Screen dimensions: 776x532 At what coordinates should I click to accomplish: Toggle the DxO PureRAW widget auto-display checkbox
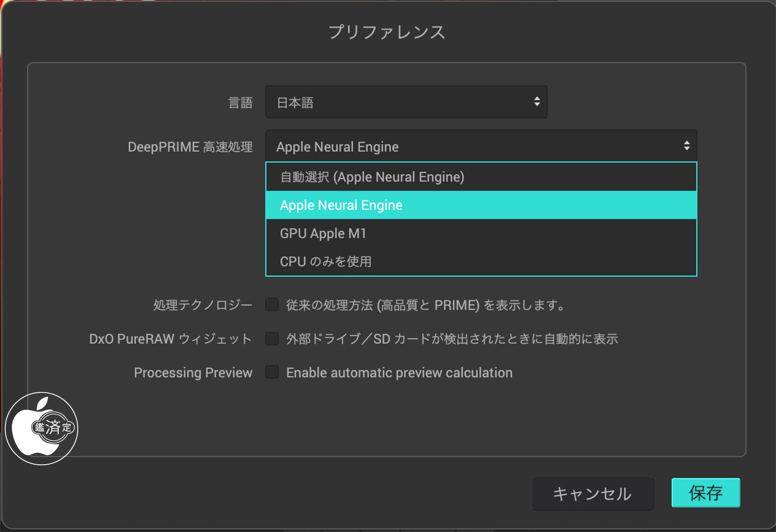[272, 339]
